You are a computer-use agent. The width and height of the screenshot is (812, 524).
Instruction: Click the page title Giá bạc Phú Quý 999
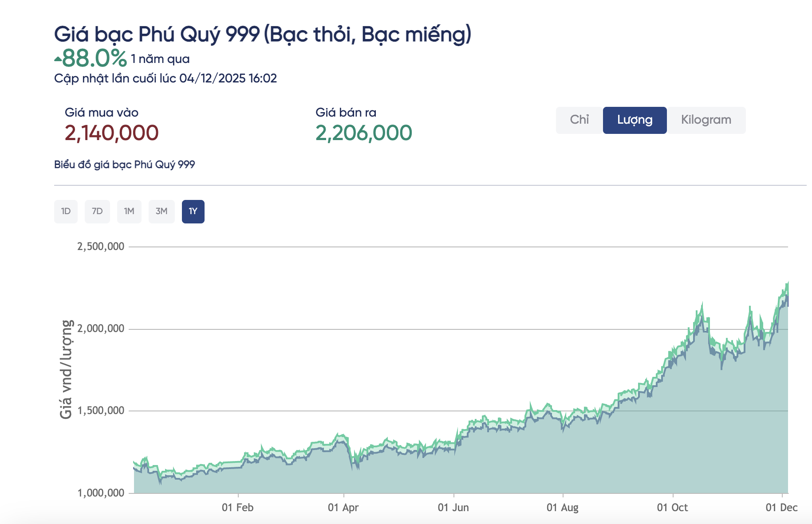(x=262, y=34)
